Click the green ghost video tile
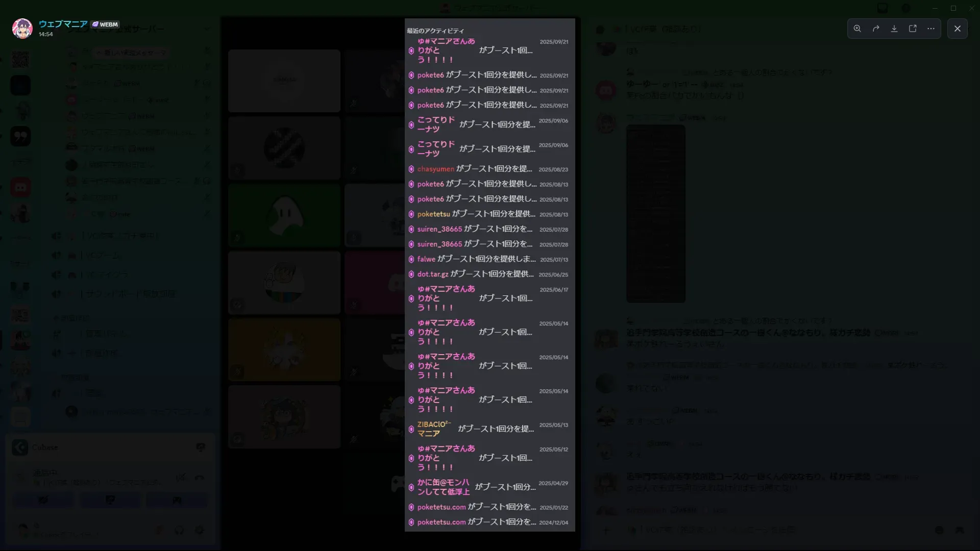980x551 pixels. coord(284,215)
